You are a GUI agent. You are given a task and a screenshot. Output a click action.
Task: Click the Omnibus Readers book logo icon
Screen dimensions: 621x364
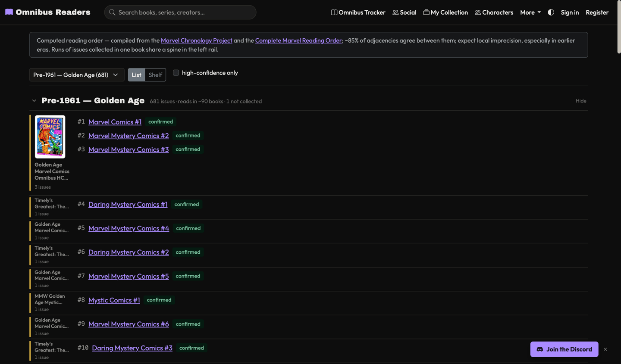pyautogui.click(x=9, y=12)
